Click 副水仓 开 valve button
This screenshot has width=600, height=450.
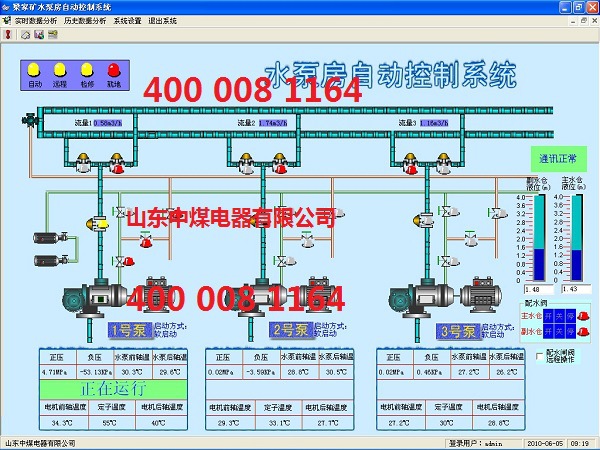[548, 331]
